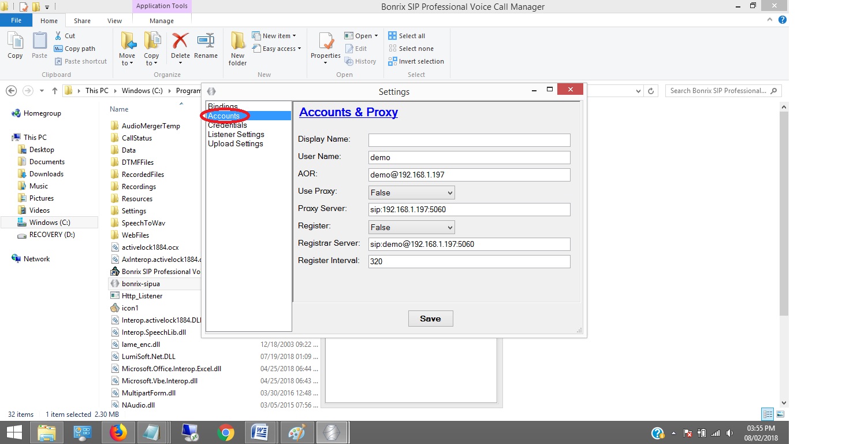The image size is (868, 444).
Task: Switch to large icons view button
Action: tap(780, 414)
